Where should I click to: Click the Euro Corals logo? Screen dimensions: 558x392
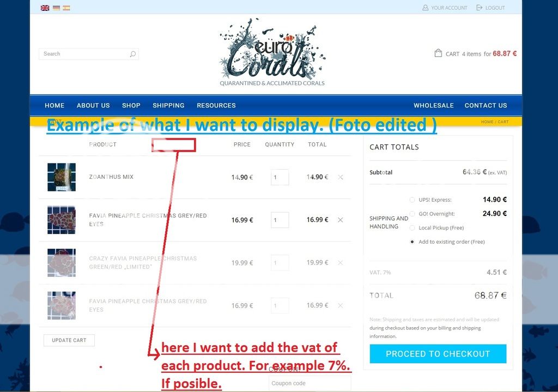click(272, 53)
